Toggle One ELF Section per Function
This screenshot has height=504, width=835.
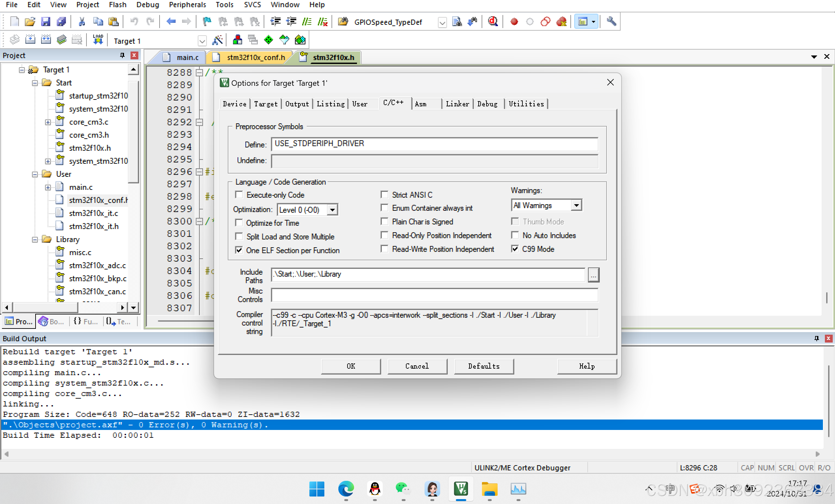click(239, 250)
